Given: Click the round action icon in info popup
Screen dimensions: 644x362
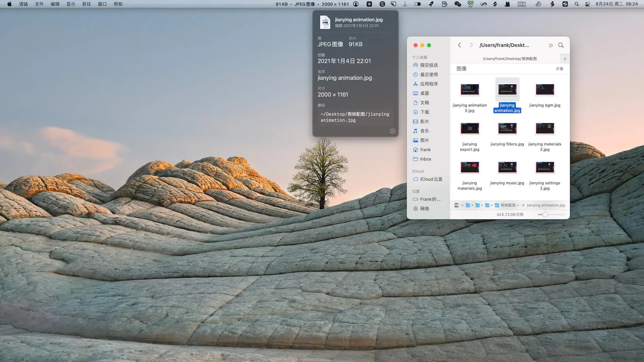Looking at the screenshot, I should tap(393, 131).
